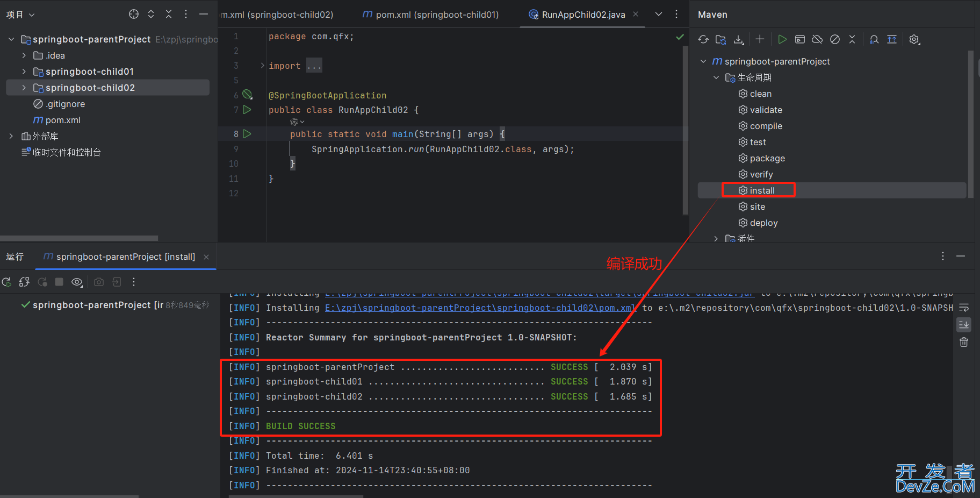Click Select Opened File target icon
This screenshot has width=980, height=498.
(x=134, y=14)
